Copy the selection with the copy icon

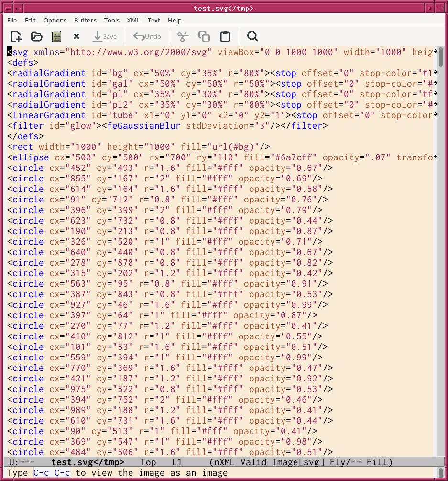tap(204, 36)
